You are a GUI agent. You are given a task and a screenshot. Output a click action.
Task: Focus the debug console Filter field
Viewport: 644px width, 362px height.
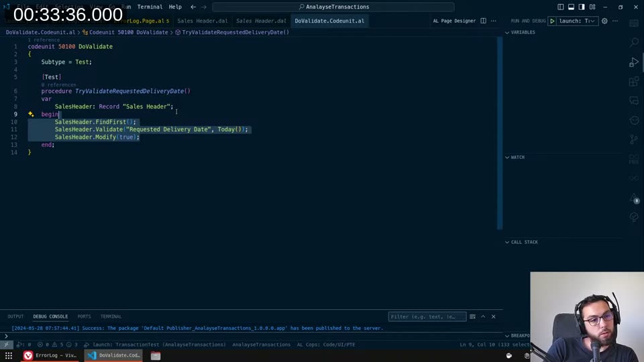[427, 316]
